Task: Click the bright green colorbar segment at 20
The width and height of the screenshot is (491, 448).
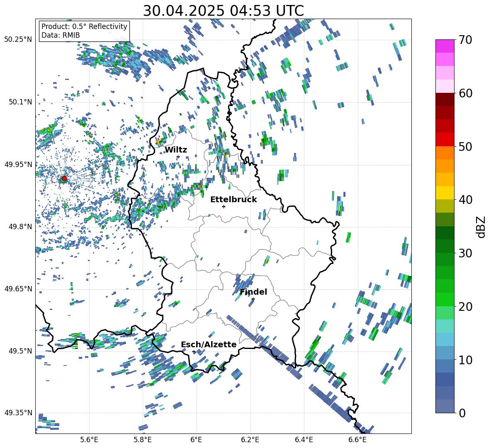Action: tap(445, 299)
